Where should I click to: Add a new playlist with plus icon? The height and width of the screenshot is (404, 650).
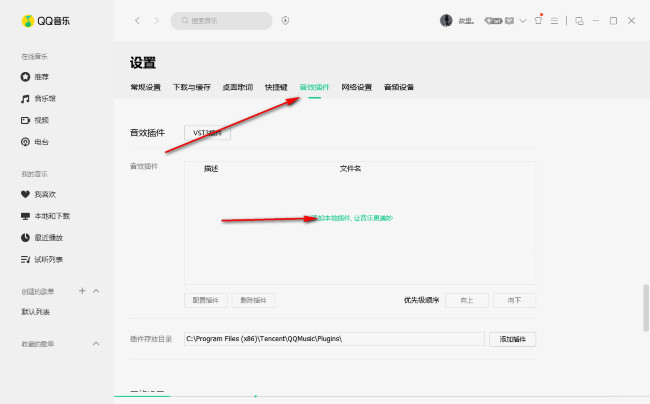click(82, 291)
